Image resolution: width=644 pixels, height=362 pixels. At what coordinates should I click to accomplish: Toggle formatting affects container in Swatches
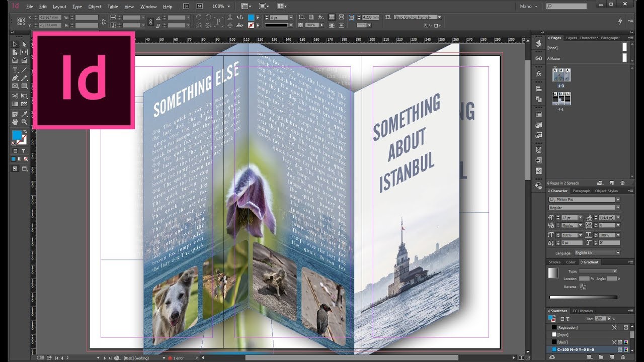[x=562, y=319]
